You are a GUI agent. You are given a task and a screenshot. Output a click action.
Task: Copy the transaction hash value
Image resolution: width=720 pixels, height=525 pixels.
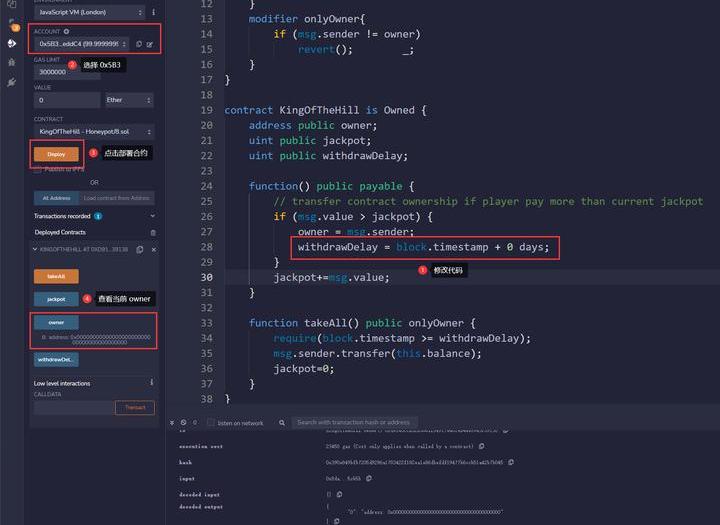click(513, 463)
